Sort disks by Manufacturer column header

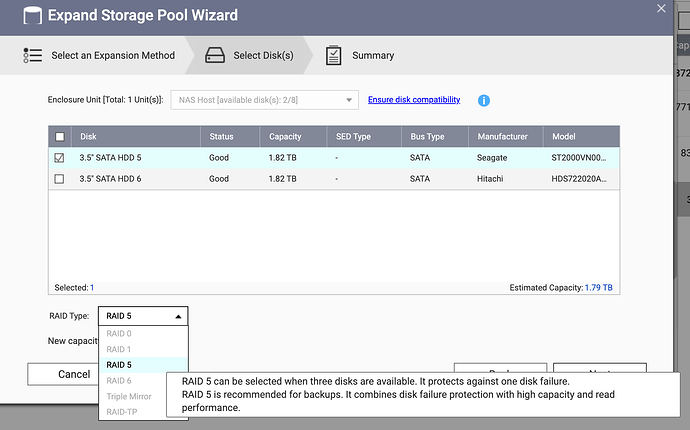click(502, 136)
